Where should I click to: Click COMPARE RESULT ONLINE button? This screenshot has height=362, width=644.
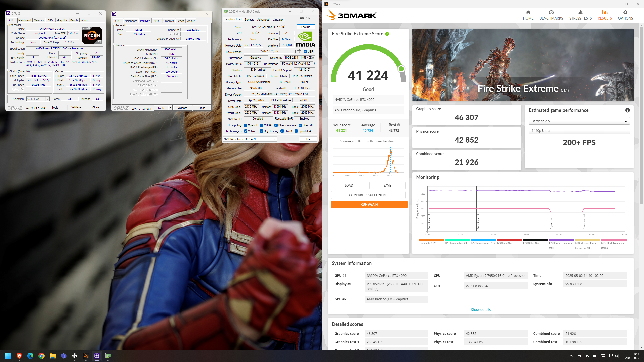click(x=368, y=195)
